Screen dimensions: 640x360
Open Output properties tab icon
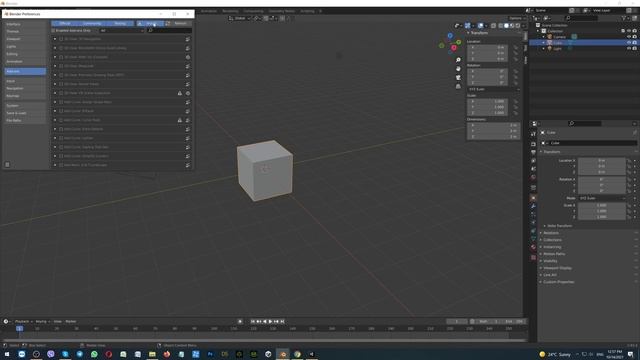(533, 152)
